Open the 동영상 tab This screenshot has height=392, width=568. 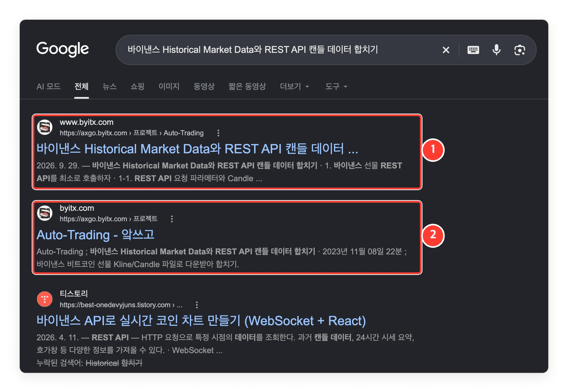[204, 86]
